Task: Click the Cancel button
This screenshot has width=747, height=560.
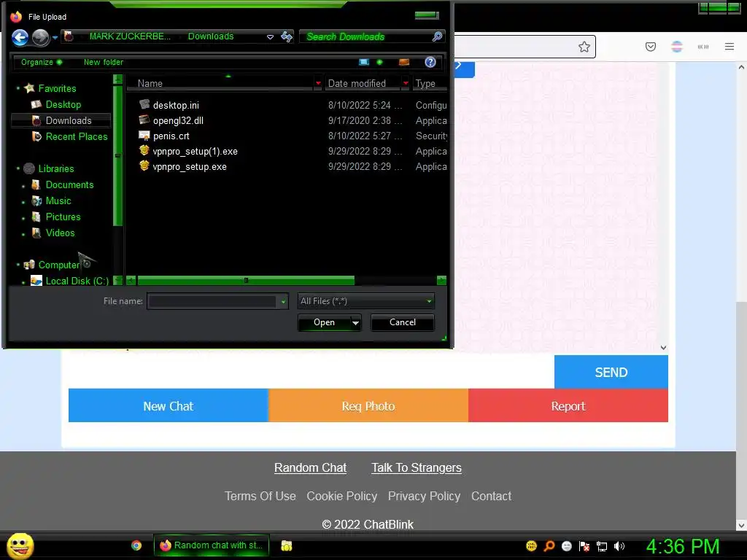Action: tap(403, 322)
